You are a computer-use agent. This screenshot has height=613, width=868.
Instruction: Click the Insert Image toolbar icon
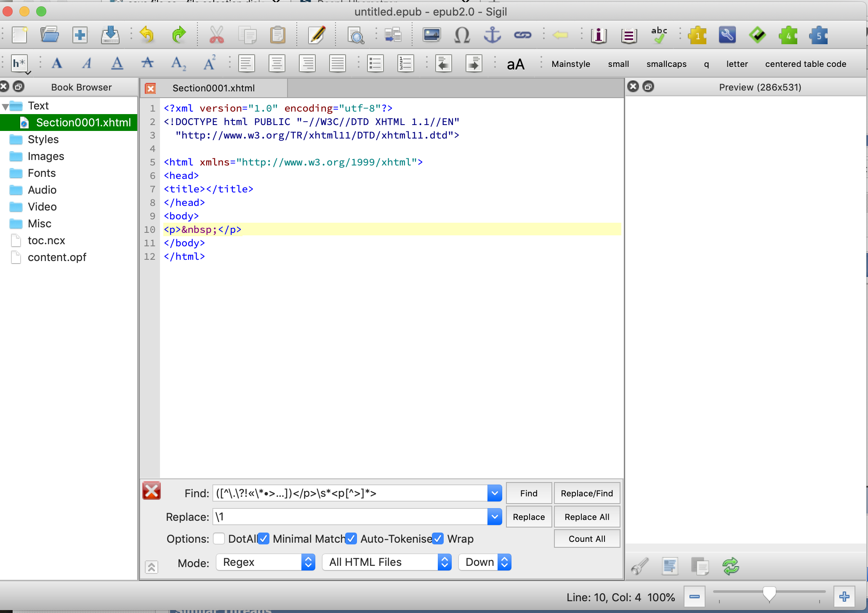(x=431, y=35)
